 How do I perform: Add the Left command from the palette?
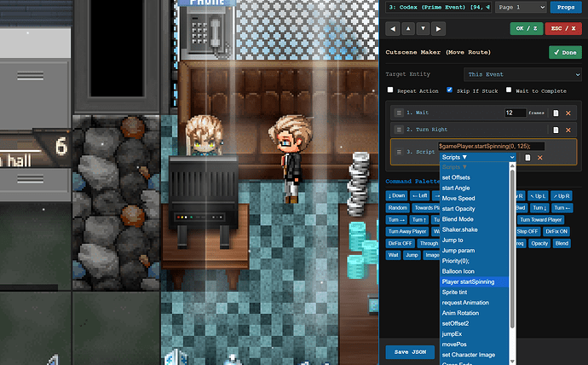[x=419, y=196]
